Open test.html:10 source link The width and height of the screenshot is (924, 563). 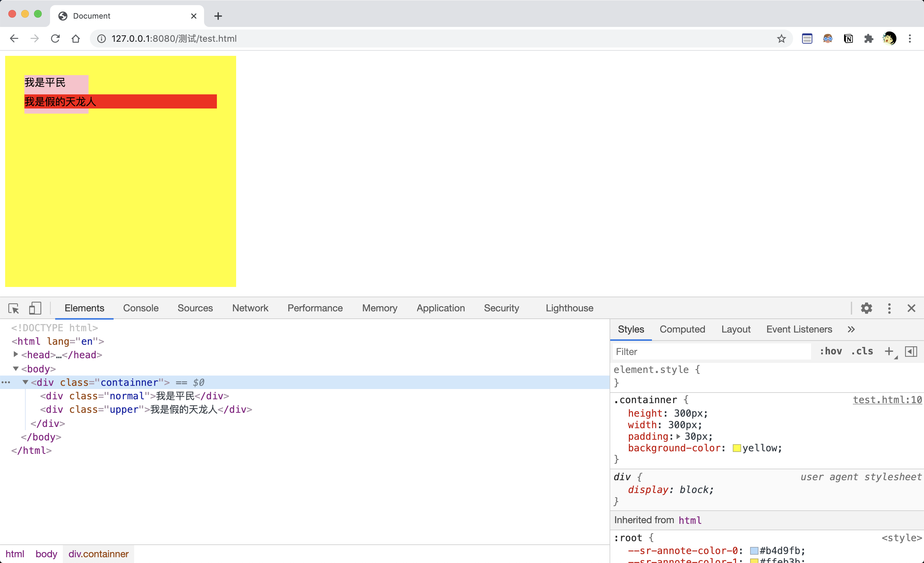pyautogui.click(x=887, y=400)
